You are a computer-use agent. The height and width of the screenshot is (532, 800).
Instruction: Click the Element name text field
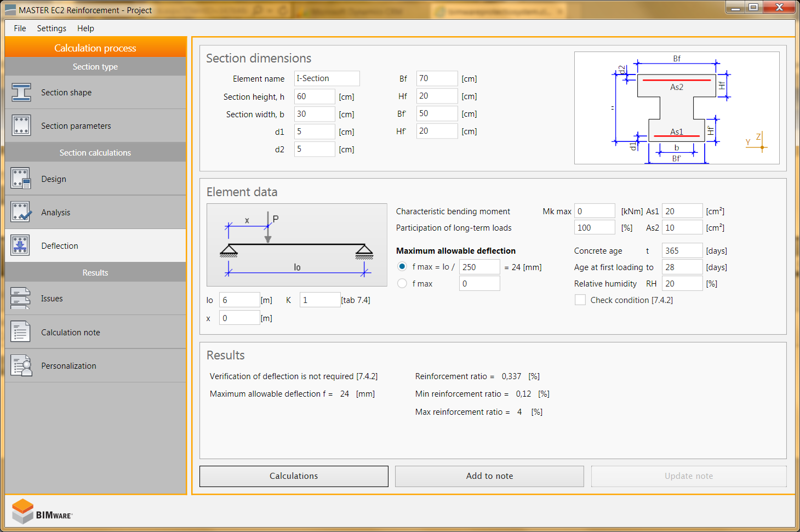[327, 78]
